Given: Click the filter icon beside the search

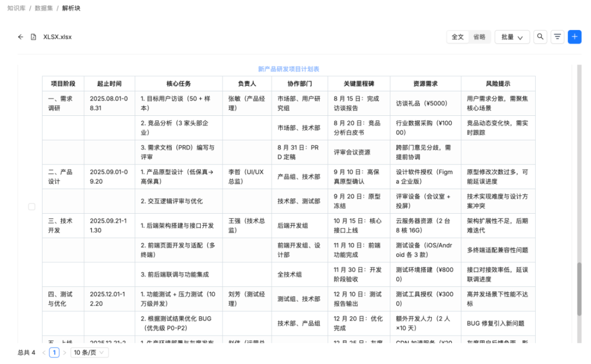Looking at the screenshot, I should pyautogui.click(x=557, y=37).
